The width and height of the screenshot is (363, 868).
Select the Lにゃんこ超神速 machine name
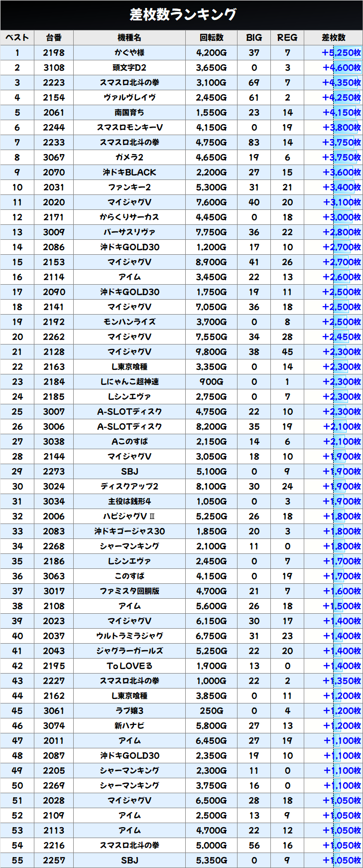click(129, 382)
